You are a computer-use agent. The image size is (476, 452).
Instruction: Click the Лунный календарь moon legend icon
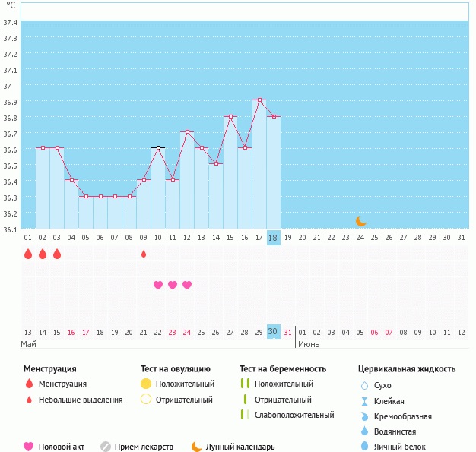tap(197, 447)
